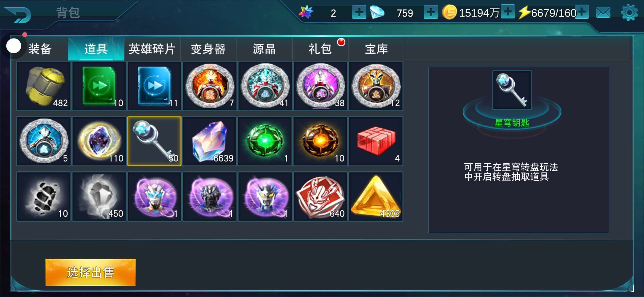
Task: Open the 礼包 tab
Action: [320, 49]
